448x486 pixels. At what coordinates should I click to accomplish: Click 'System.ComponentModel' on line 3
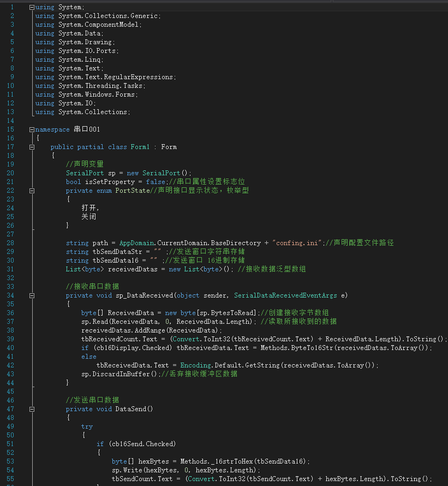[x=99, y=25]
